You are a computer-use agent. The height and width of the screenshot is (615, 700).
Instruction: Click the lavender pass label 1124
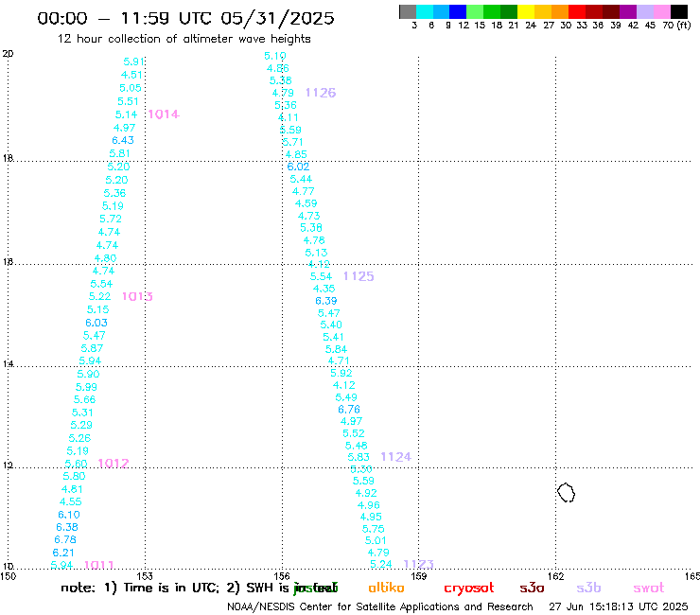(396, 457)
